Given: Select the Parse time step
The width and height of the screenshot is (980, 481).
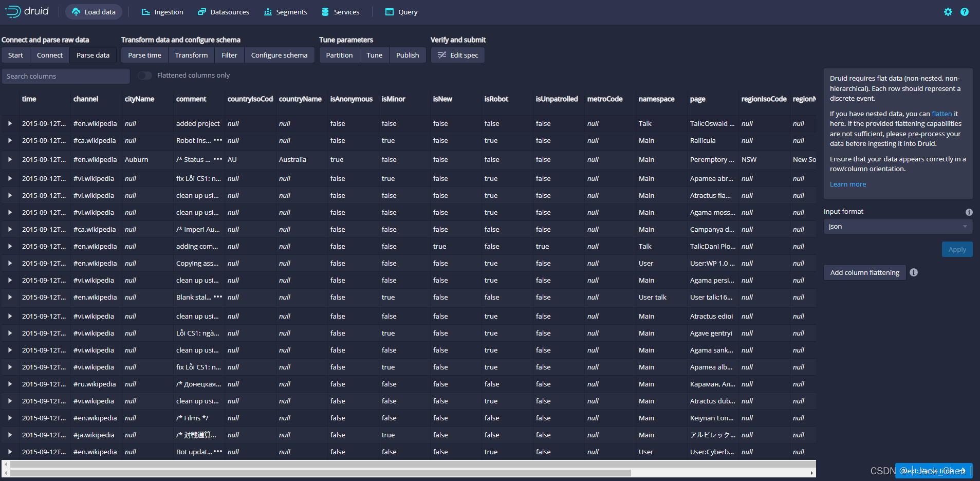Looking at the screenshot, I should click(x=144, y=55).
